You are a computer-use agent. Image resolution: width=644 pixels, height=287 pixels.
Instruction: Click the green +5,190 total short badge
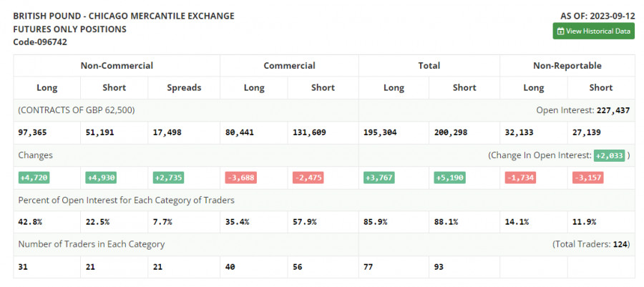pos(451,177)
